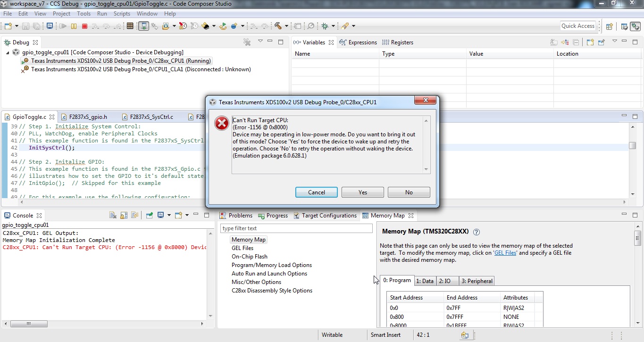Switch to the Expressions tab
The image size is (644, 342).
358,42
